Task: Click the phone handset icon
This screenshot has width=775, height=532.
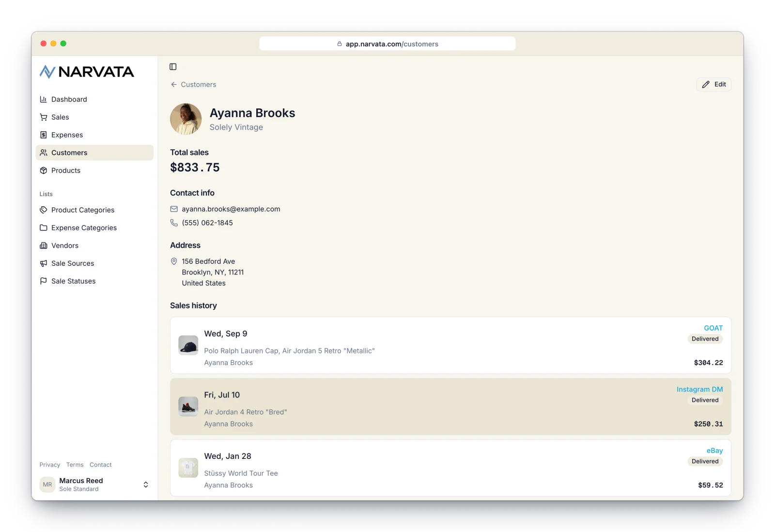Action: tap(174, 223)
